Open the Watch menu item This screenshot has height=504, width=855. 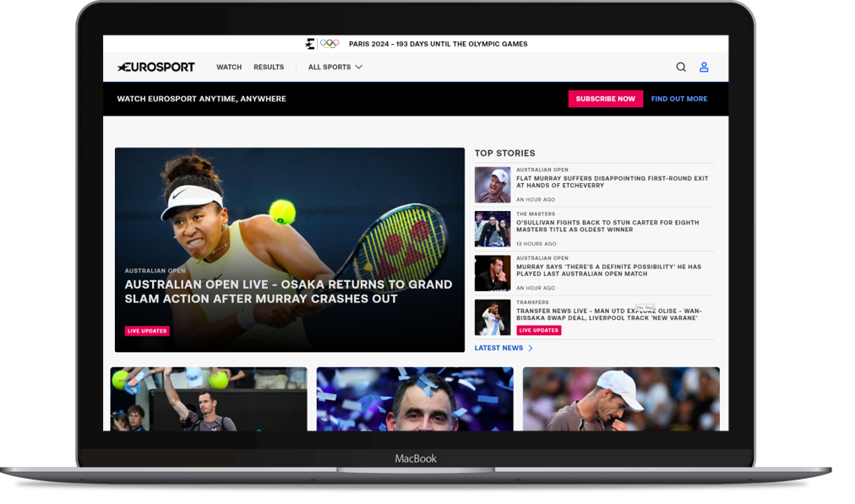229,68
